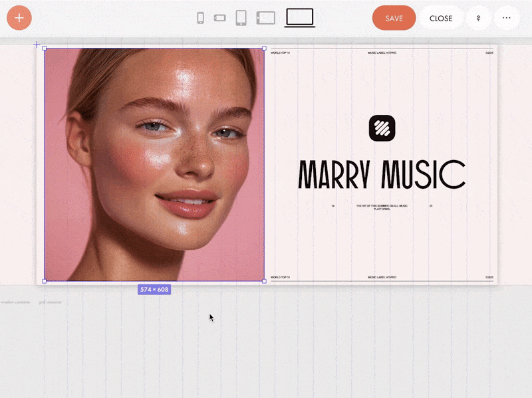This screenshot has height=398, width=532.
Task: Click the bottom WORLD TOP 10 text
Action: pos(280,277)
